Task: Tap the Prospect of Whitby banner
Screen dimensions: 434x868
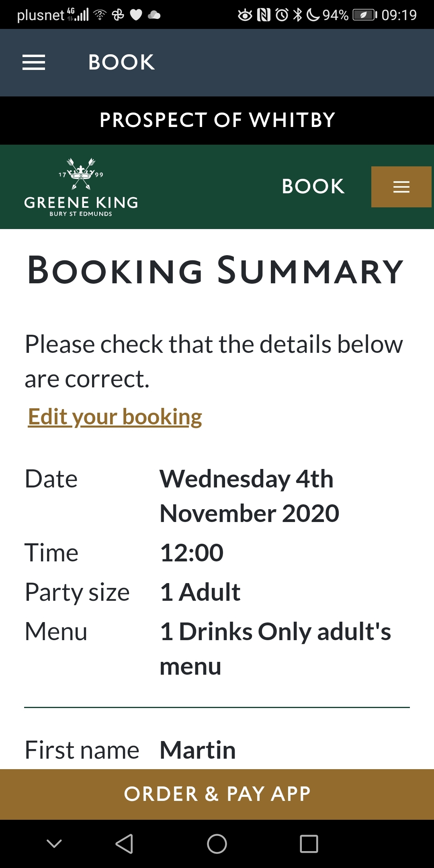Action: pyautogui.click(x=217, y=120)
